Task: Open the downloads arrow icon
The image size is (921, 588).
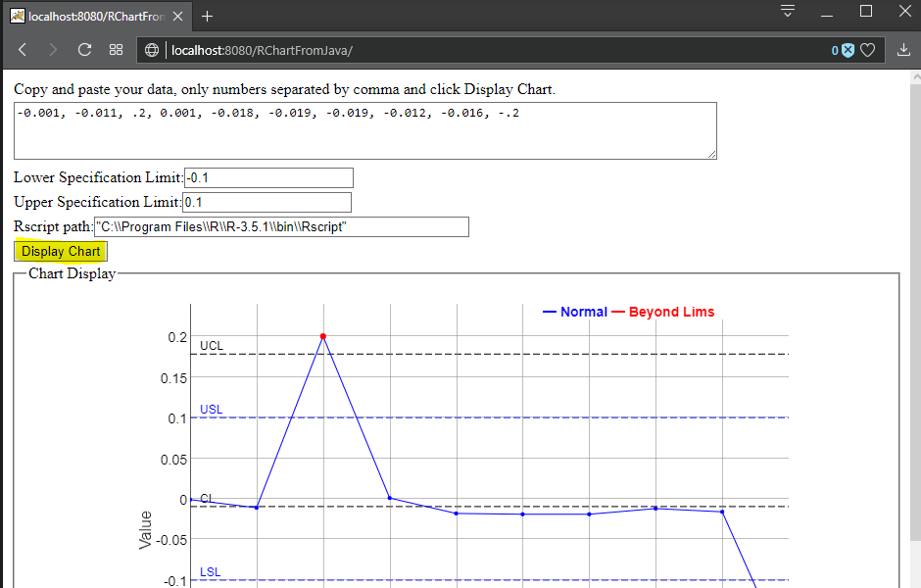Action: [903, 50]
